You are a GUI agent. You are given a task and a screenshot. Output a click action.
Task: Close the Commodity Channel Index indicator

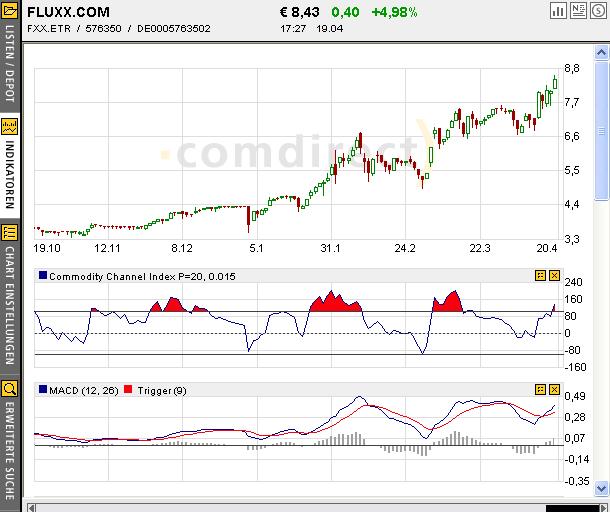(x=554, y=276)
